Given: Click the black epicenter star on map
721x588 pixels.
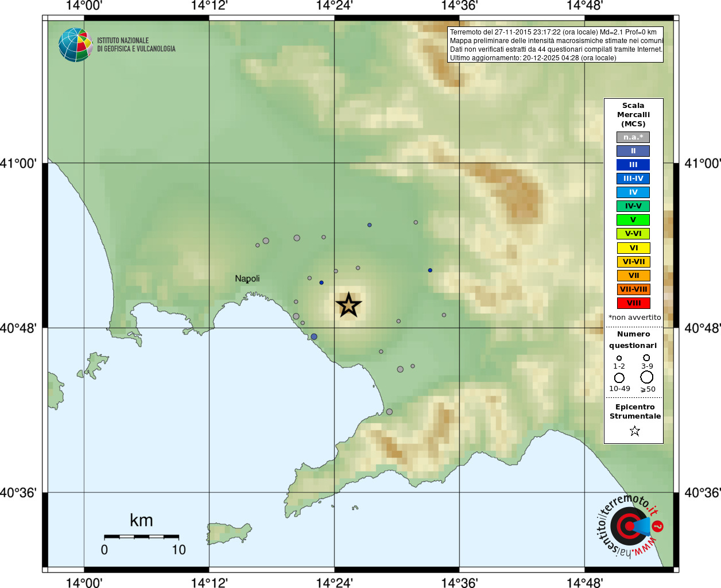Looking at the screenshot, I should [348, 305].
